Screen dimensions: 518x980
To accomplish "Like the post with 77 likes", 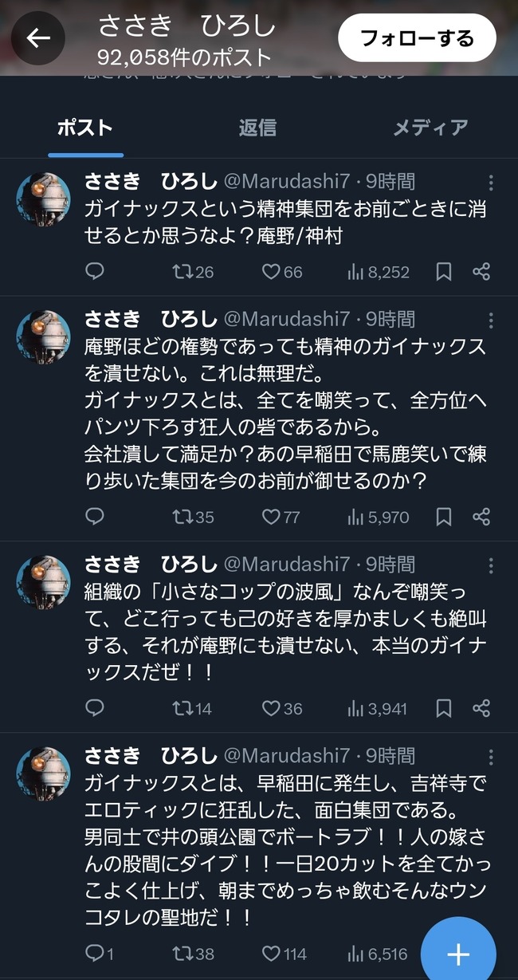I will (x=273, y=517).
